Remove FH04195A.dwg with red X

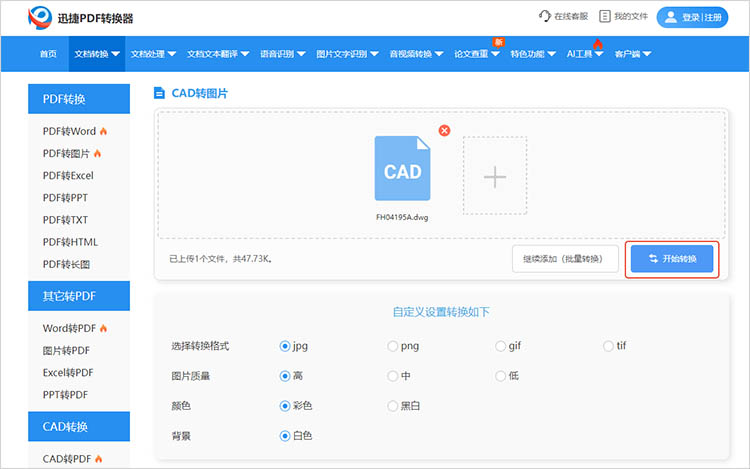pyautogui.click(x=444, y=131)
